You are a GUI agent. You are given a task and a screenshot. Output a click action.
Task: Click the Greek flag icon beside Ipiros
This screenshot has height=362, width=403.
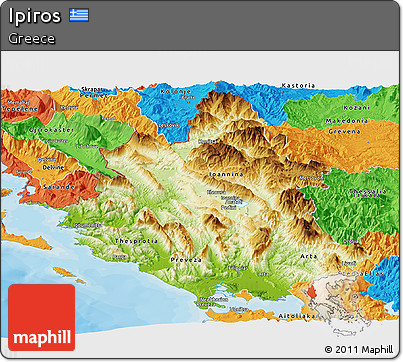(79, 15)
